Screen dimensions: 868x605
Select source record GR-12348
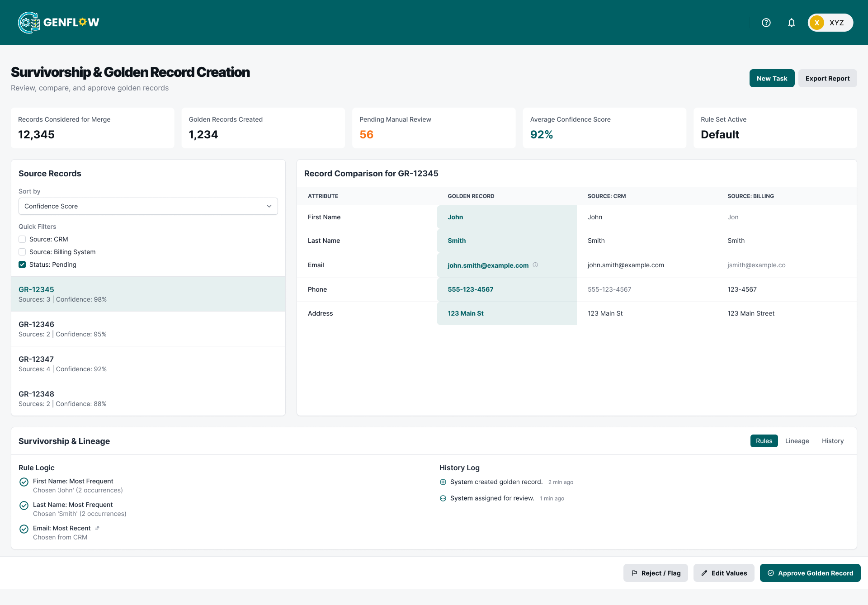(148, 398)
